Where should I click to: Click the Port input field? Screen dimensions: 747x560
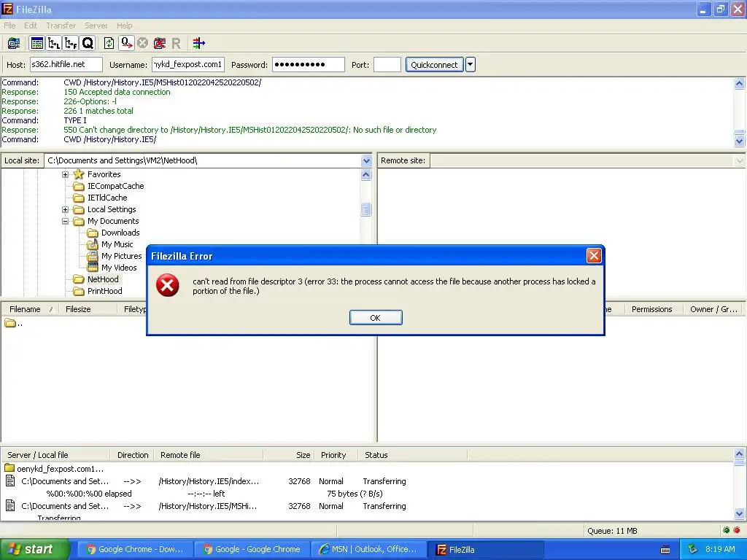[x=387, y=64]
